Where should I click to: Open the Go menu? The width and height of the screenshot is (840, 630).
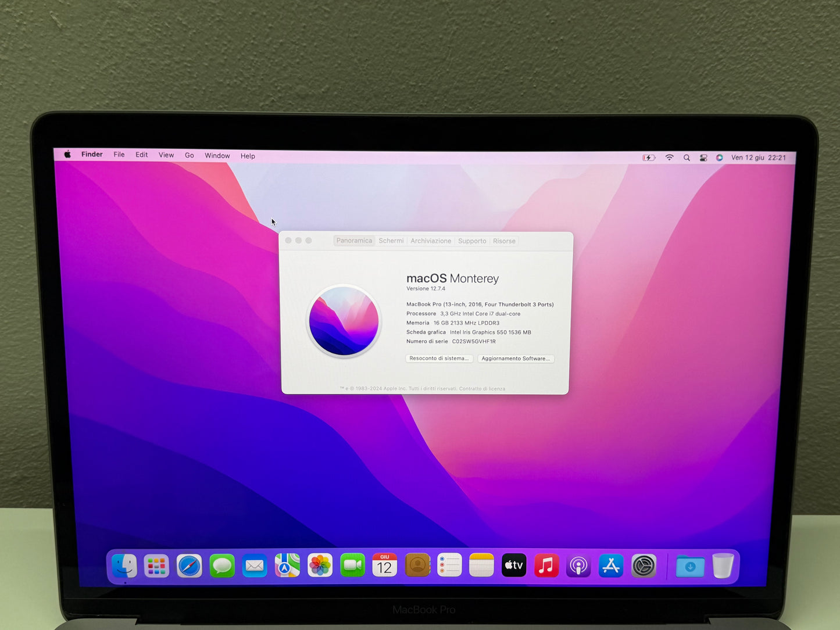point(190,155)
